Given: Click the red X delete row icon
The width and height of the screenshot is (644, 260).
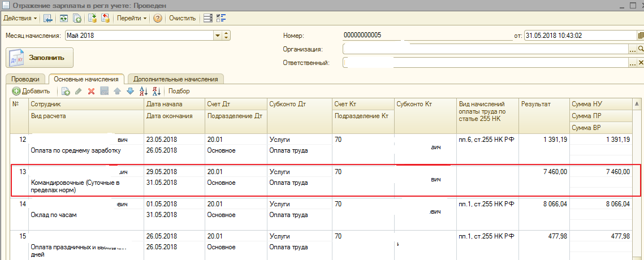Looking at the screenshot, I should click(91, 91).
